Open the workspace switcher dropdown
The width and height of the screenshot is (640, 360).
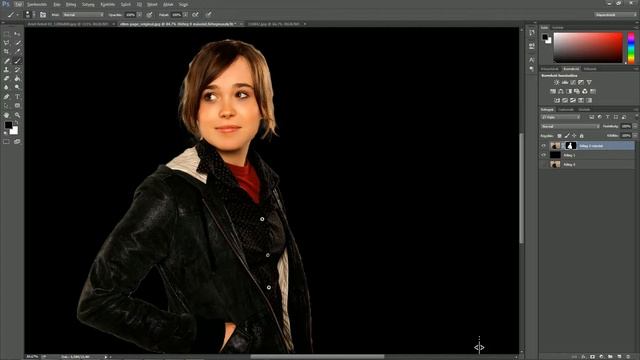[615, 15]
